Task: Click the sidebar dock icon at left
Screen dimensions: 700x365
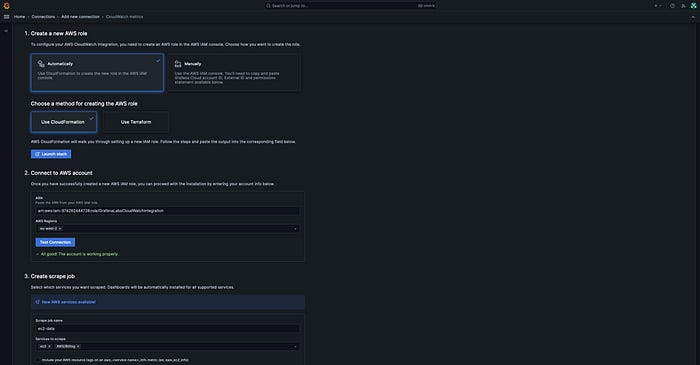Action: coord(6,31)
